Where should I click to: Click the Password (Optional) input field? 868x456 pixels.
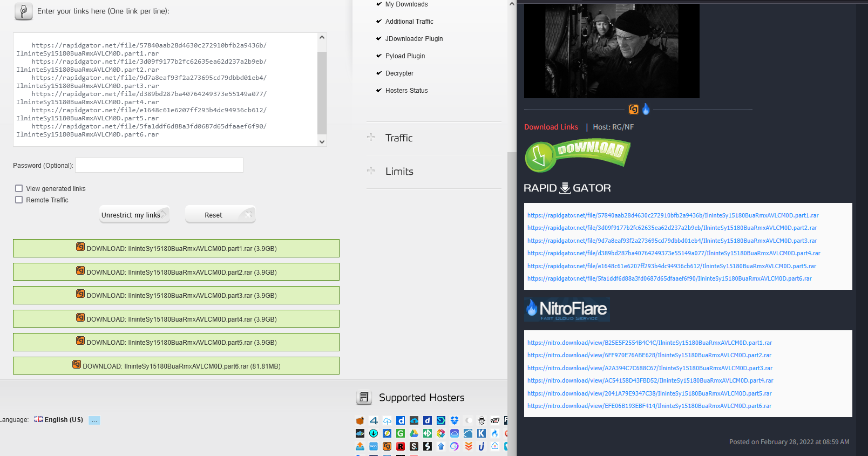(x=159, y=165)
